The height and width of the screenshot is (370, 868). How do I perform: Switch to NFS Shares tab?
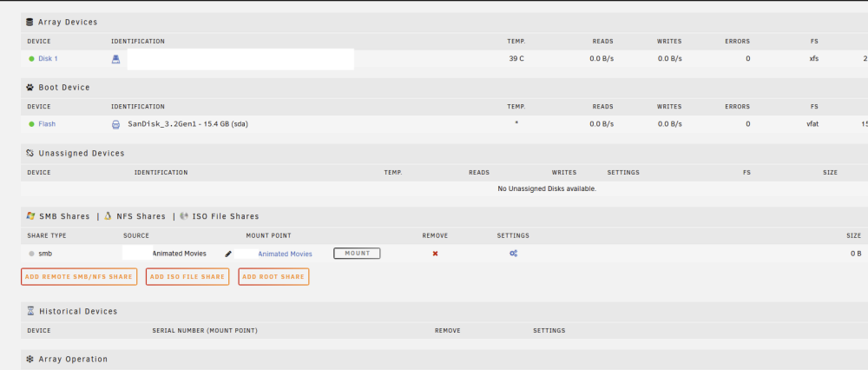(x=141, y=216)
